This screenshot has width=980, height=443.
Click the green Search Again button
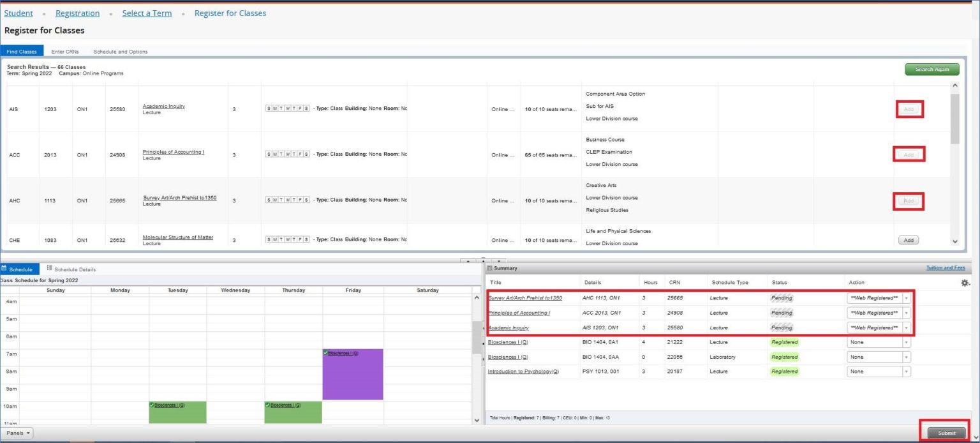932,70
